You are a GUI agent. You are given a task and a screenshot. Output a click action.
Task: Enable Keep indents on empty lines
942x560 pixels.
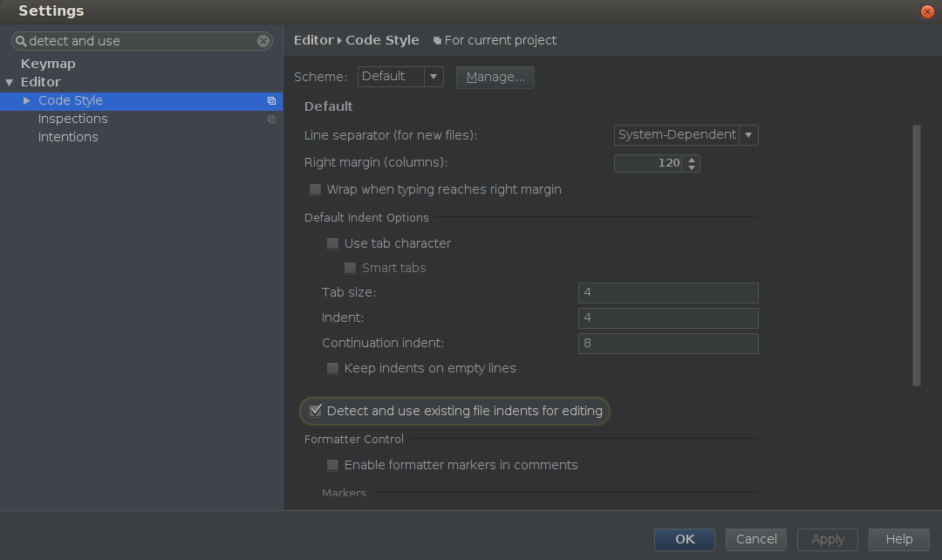coord(332,368)
